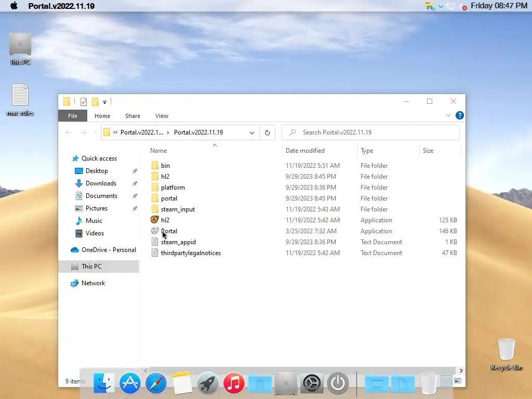Click the New folder icon in quick access toolbar
The image size is (532, 399).
pos(96,101)
